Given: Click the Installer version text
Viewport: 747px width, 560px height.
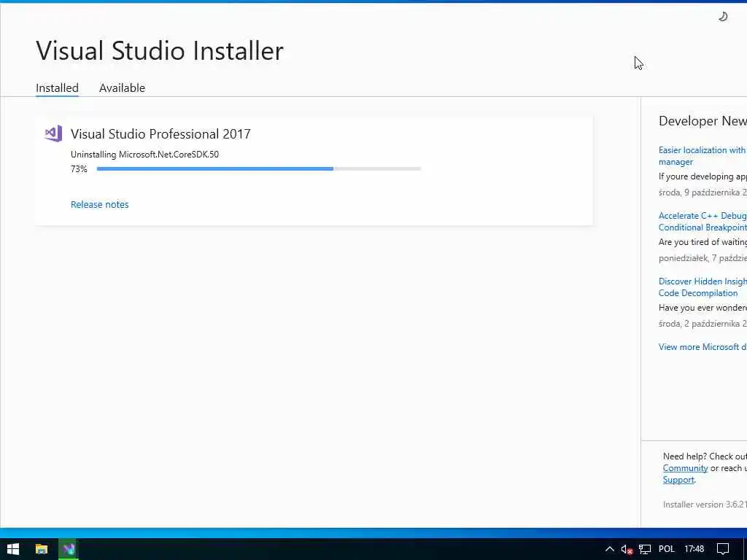Looking at the screenshot, I should 705,505.
